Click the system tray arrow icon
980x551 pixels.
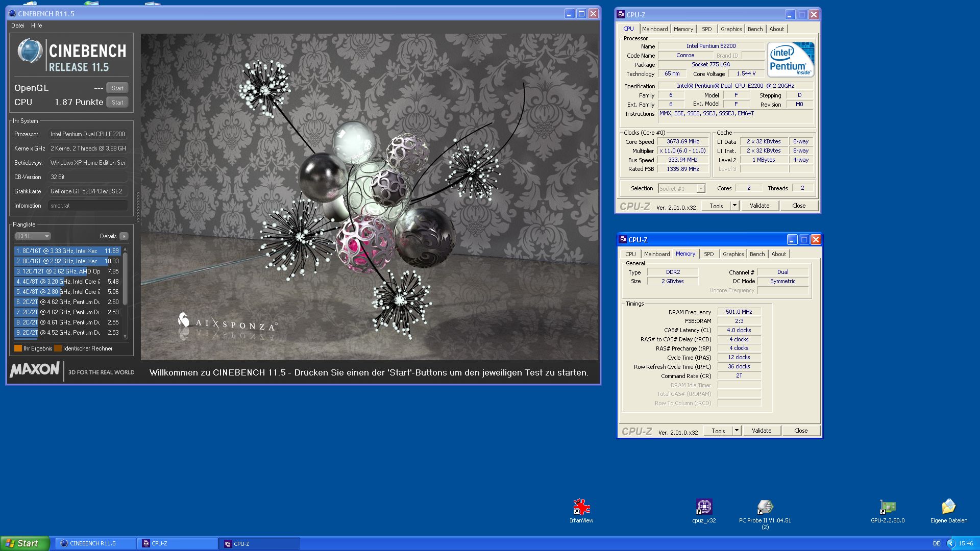[x=950, y=543]
